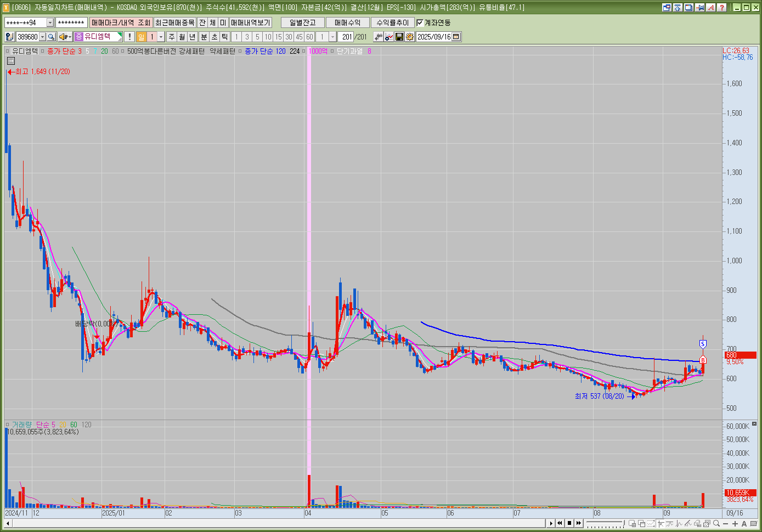Toggle the 계좌연동 checkbox

pyautogui.click(x=420, y=22)
